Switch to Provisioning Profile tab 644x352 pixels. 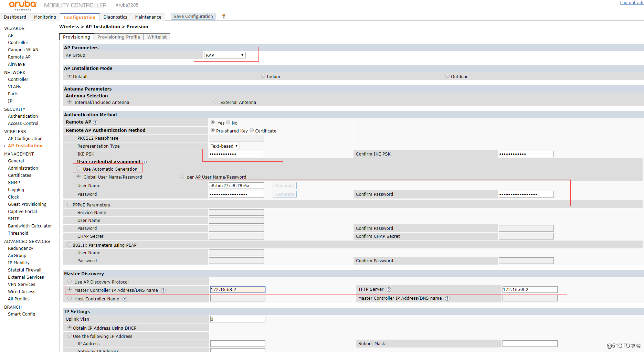point(119,37)
